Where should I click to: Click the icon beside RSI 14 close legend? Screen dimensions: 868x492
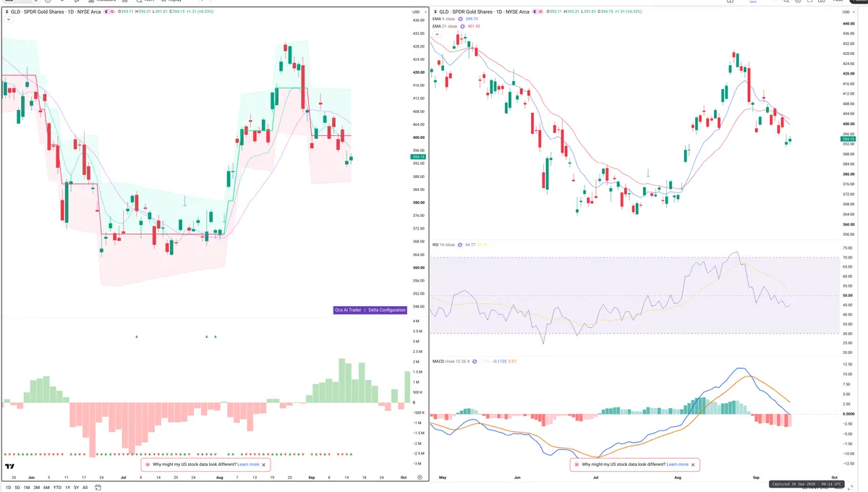(460, 245)
